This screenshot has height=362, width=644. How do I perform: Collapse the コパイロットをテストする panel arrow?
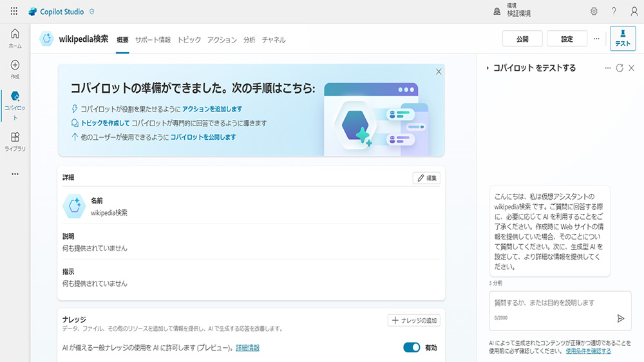[488, 68]
